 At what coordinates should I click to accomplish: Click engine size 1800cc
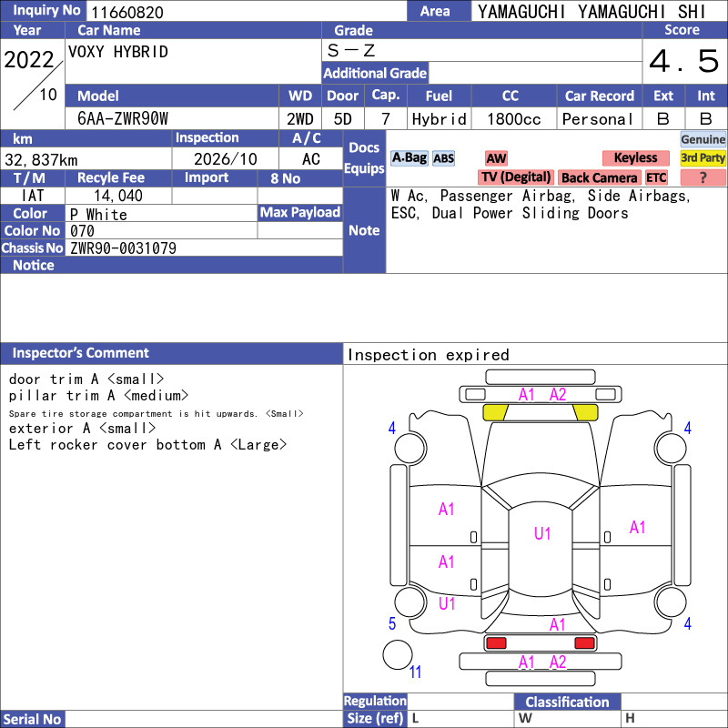pyautogui.click(x=514, y=119)
